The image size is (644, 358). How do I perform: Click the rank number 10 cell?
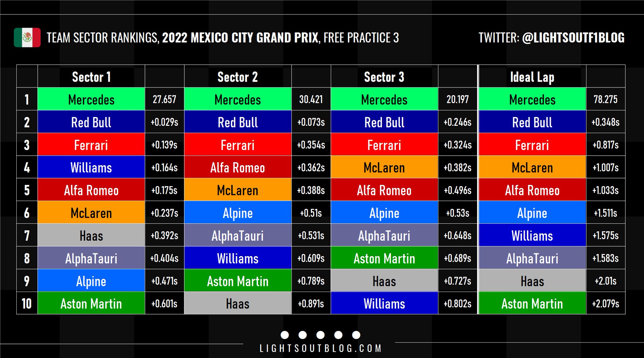[x=27, y=303]
